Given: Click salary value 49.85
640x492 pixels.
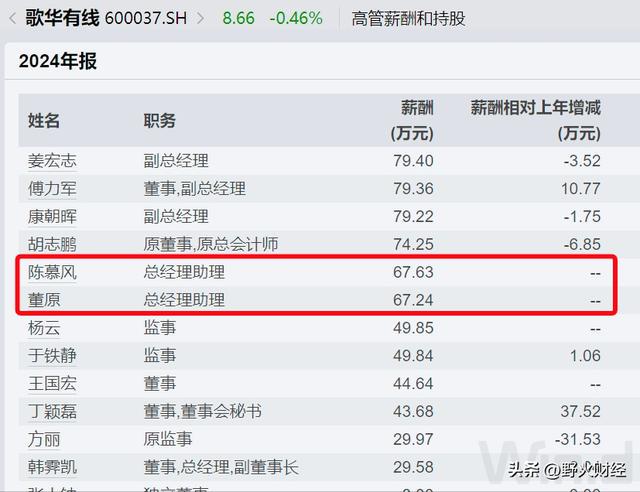Looking at the screenshot, I should pos(413,328).
